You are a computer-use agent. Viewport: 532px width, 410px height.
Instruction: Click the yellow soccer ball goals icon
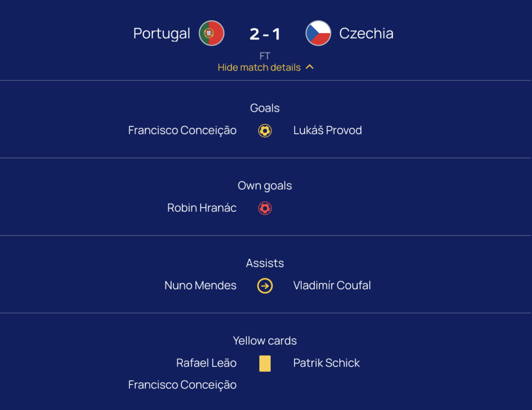(x=265, y=131)
